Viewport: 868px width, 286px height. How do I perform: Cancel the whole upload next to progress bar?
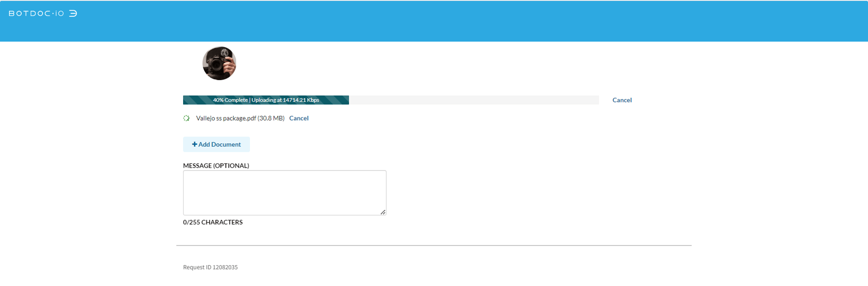(x=622, y=100)
